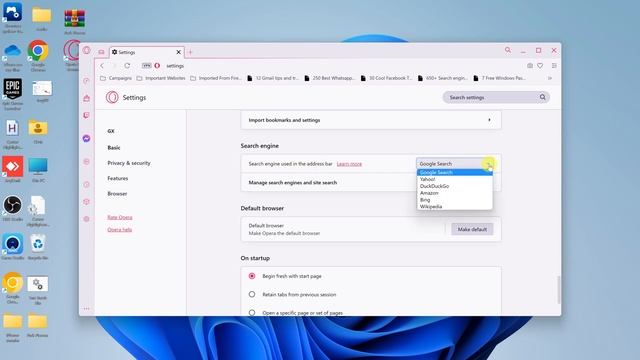
Task: Select the OneDrive cloud desktop icon
Action: pyautogui.click(x=13, y=58)
